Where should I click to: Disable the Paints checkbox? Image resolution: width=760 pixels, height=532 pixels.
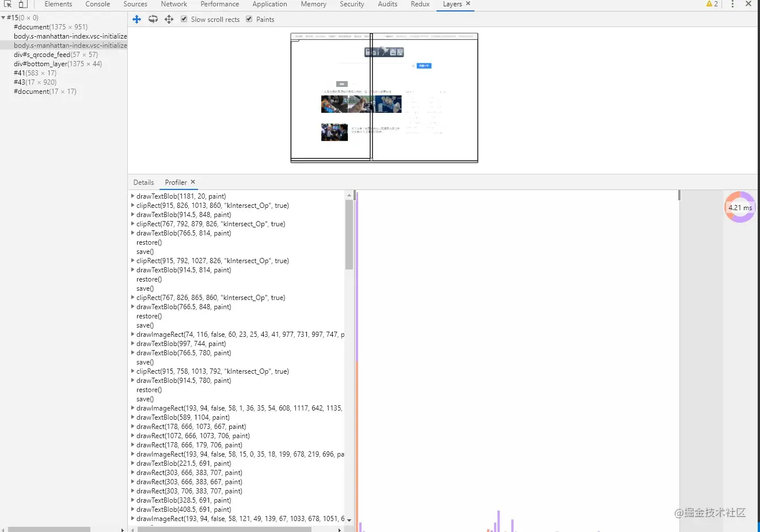pyautogui.click(x=249, y=19)
